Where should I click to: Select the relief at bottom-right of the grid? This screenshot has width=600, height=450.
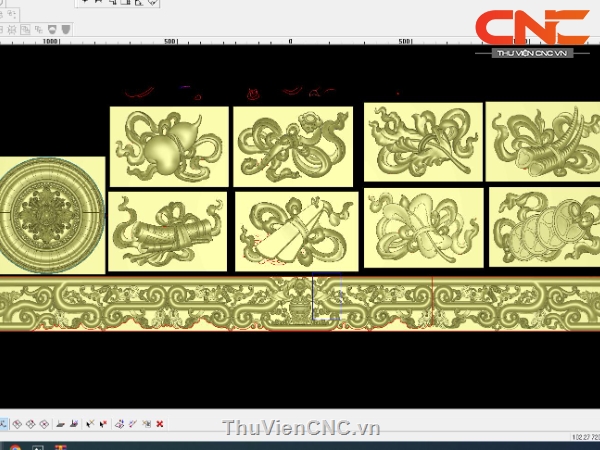click(x=543, y=227)
